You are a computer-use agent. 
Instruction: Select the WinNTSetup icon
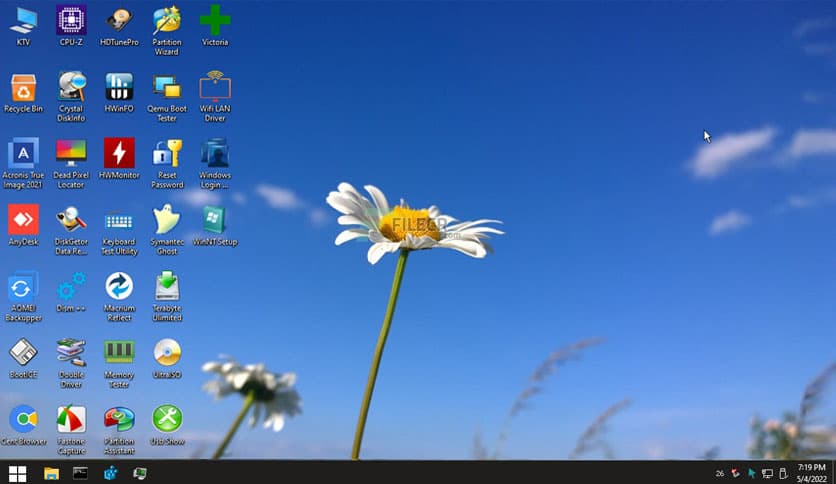[x=215, y=225]
